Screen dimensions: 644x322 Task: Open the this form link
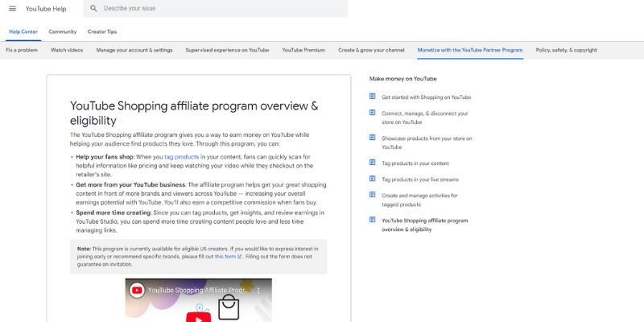click(x=225, y=257)
